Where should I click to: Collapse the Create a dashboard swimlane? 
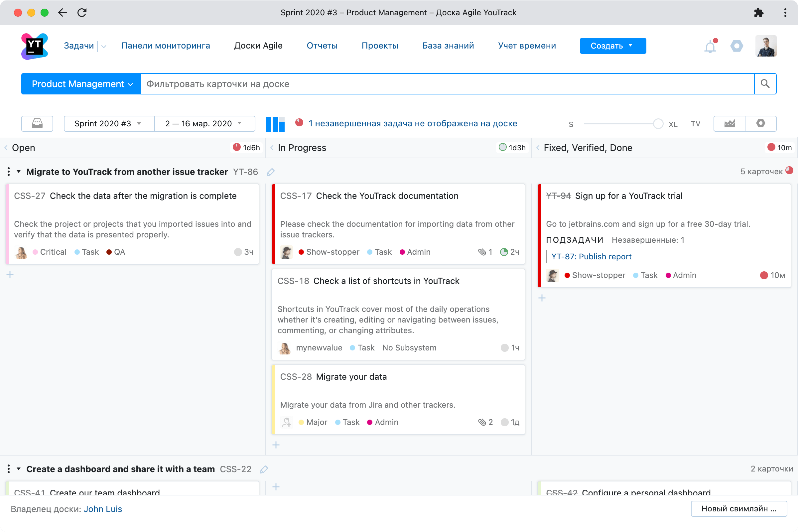click(x=19, y=469)
